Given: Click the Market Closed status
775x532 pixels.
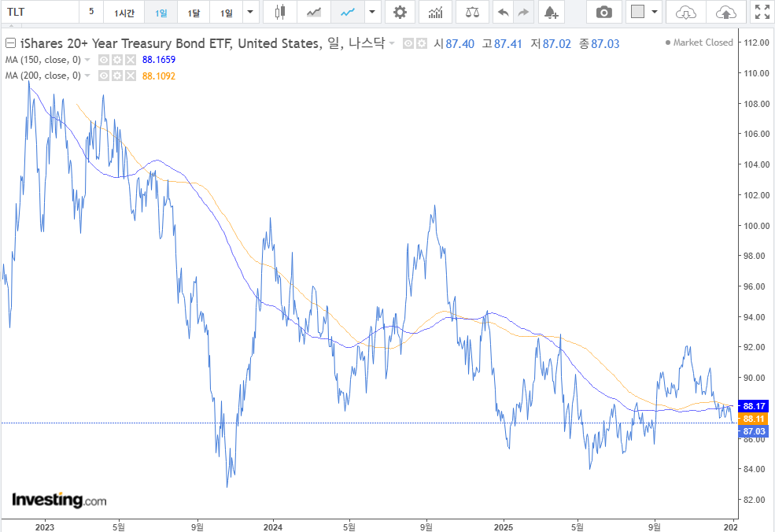Looking at the screenshot, I should (x=699, y=42).
